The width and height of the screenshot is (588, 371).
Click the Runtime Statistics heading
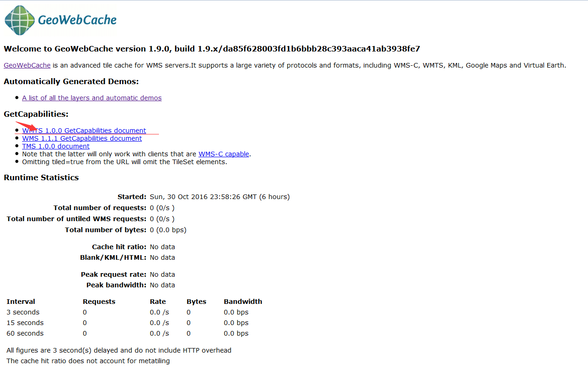pyautogui.click(x=41, y=177)
